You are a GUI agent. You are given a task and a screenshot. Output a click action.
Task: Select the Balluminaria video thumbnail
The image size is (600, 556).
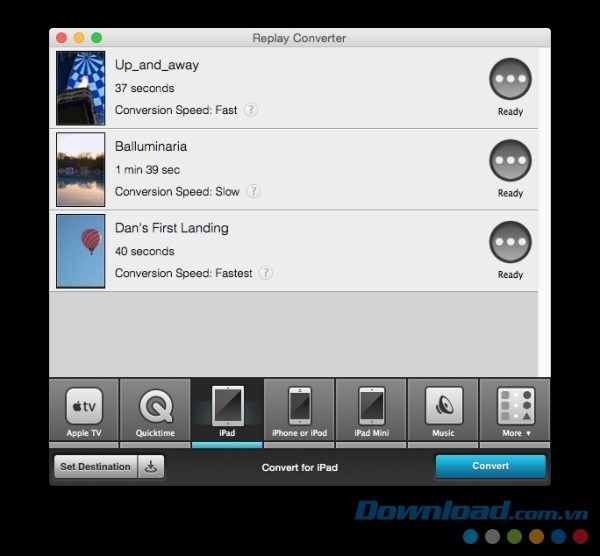coord(81,169)
